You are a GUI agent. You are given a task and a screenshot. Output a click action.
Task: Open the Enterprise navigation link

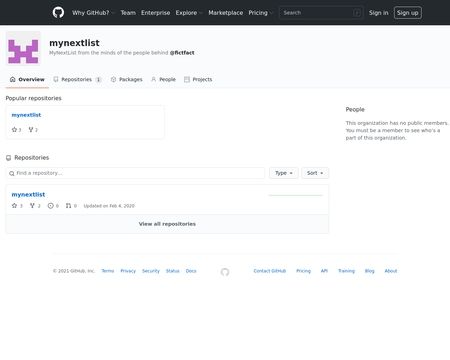point(155,13)
